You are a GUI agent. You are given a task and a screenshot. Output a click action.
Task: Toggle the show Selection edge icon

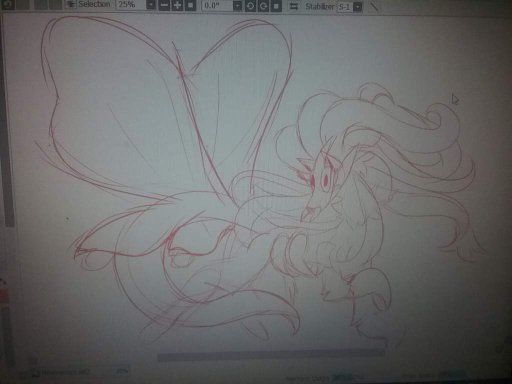71,4
